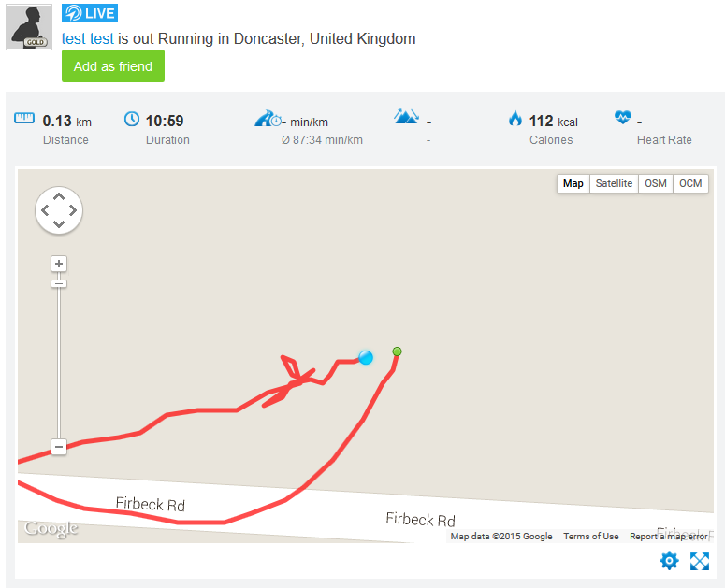Image resolution: width=725 pixels, height=588 pixels.
Task: Pan the map upward
Action: pyautogui.click(x=59, y=196)
